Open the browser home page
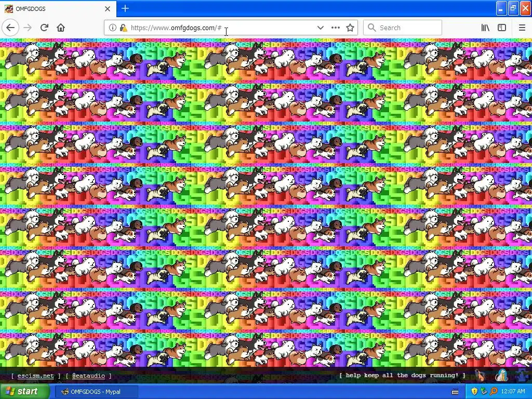 pyautogui.click(x=61, y=28)
